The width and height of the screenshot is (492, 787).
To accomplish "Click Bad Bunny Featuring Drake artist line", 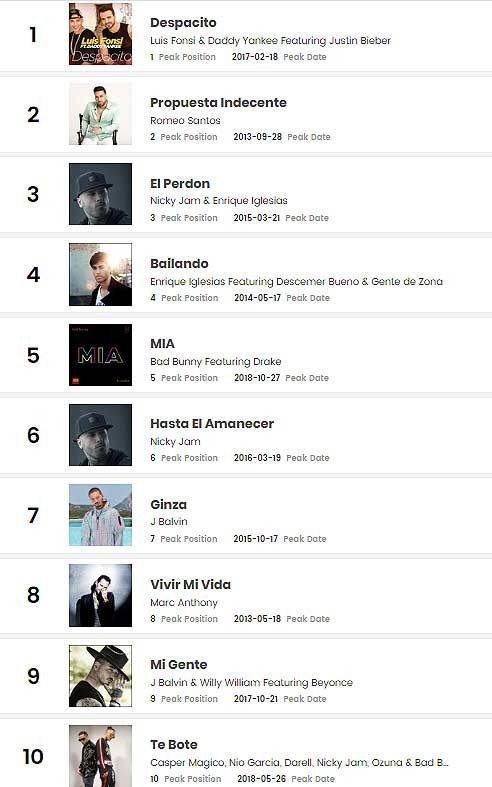I will [x=216, y=361].
